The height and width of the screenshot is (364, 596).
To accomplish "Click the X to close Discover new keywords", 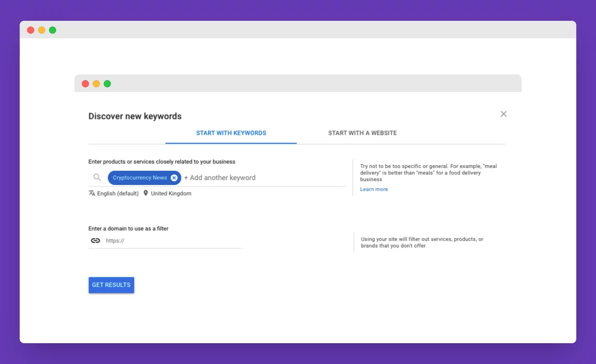I will coord(504,114).
